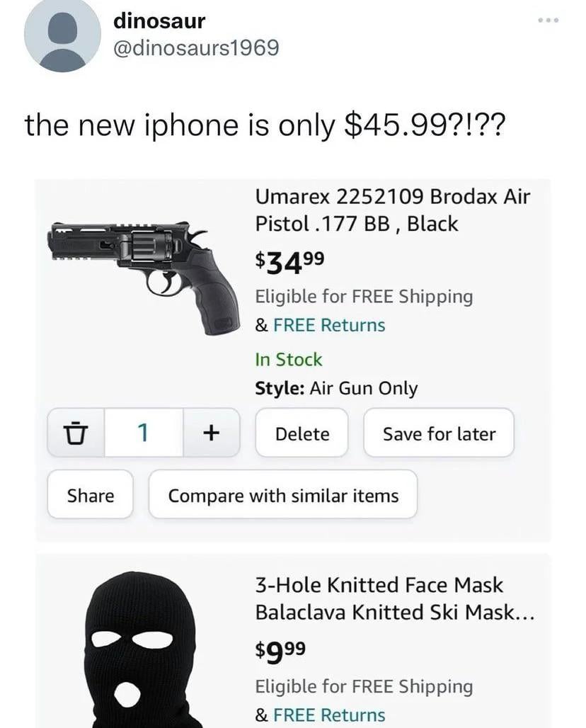Click the dinosaur display name
Viewport: 586px width, 728px height.
pos(159,21)
